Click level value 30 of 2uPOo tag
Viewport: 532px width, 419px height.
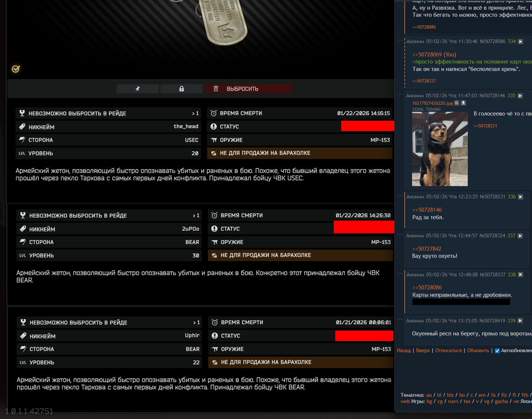click(196, 256)
